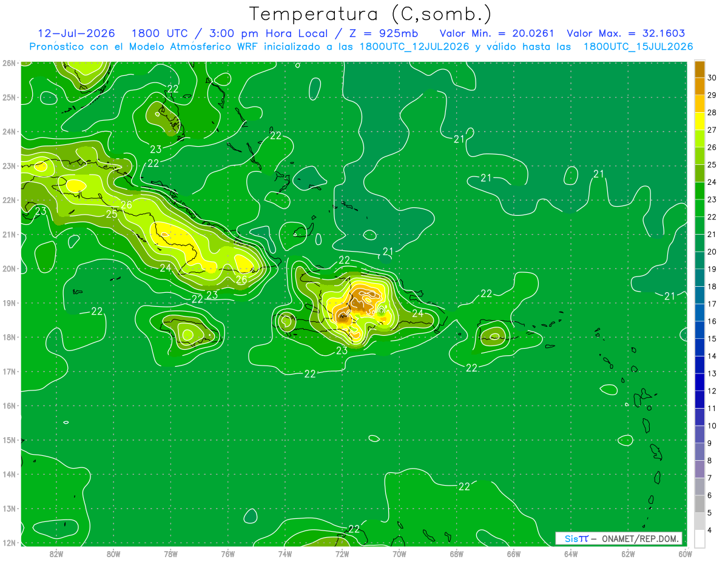Click the '66W' longitude axis label

pyautogui.click(x=513, y=554)
